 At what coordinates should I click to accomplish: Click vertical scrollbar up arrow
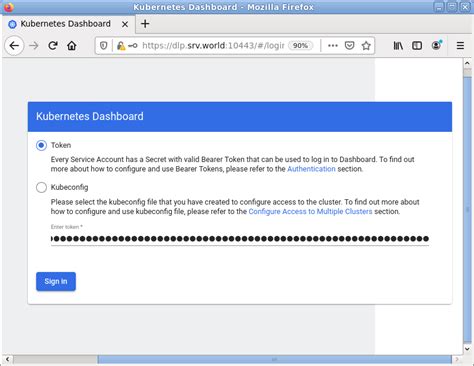(467, 63)
